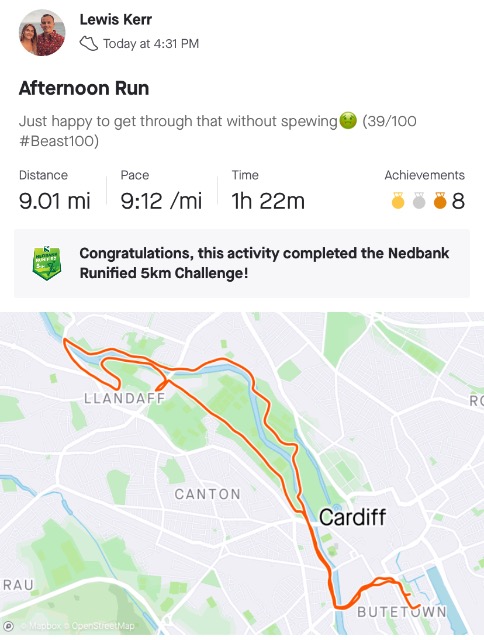Click the gold medal achievement icon

tap(398, 200)
